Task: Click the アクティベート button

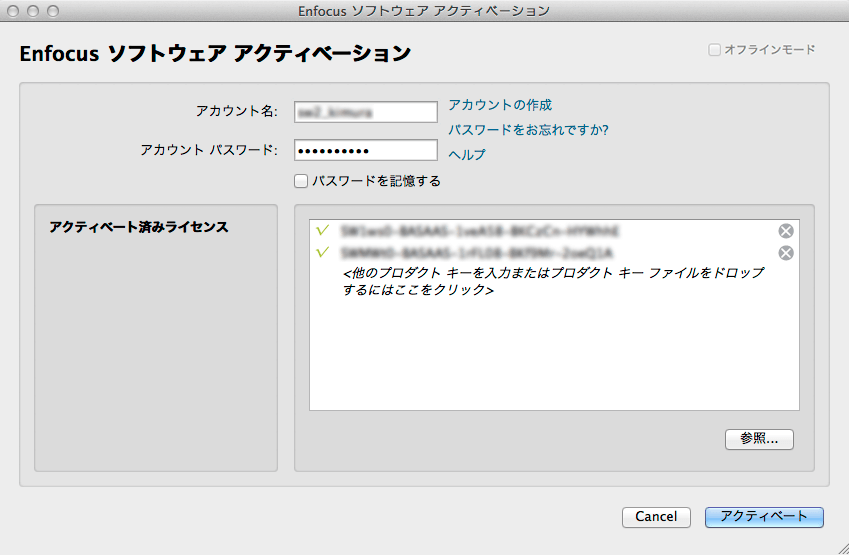Action: click(x=764, y=517)
